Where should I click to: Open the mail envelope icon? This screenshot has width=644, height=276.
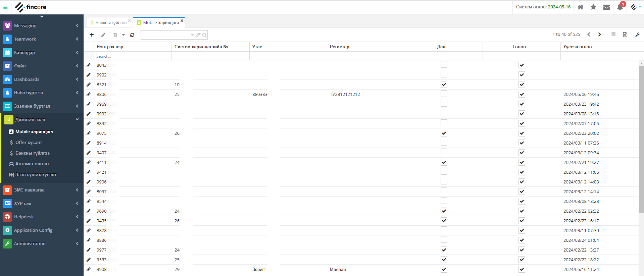click(x=606, y=7)
